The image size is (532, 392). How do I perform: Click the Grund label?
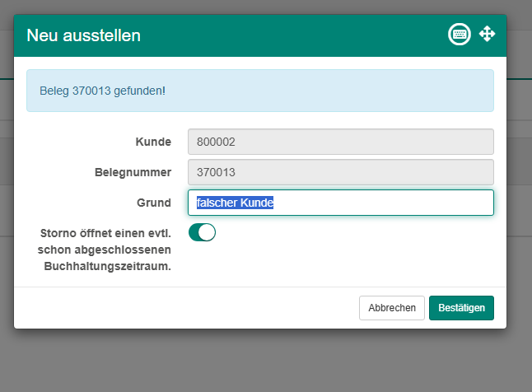(155, 203)
